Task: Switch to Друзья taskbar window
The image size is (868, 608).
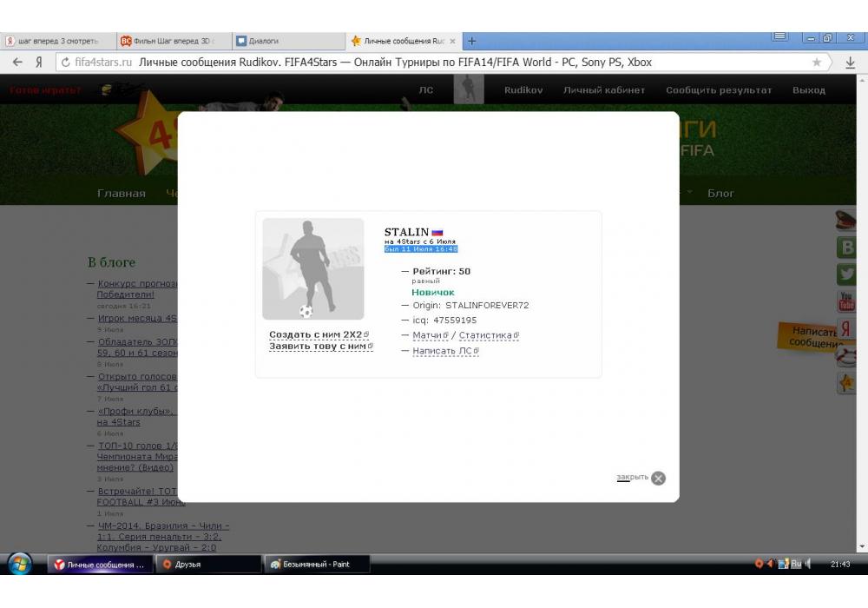Action: coord(208,565)
